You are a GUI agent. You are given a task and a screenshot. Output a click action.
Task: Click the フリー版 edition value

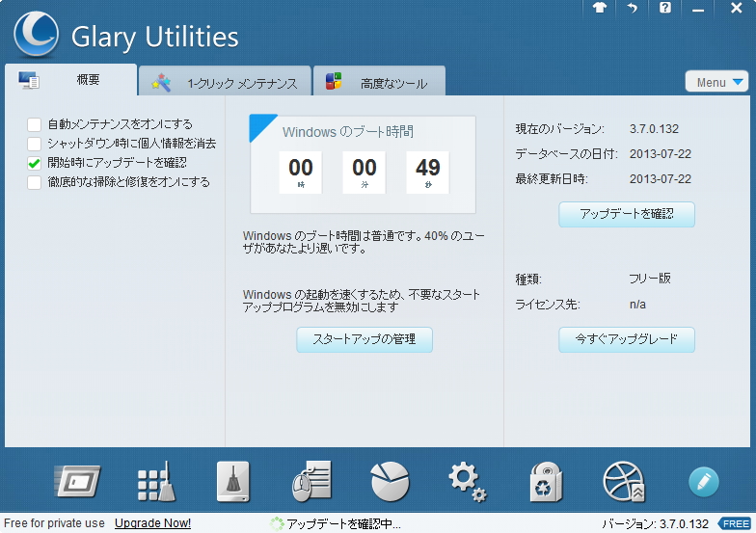pos(650,279)
